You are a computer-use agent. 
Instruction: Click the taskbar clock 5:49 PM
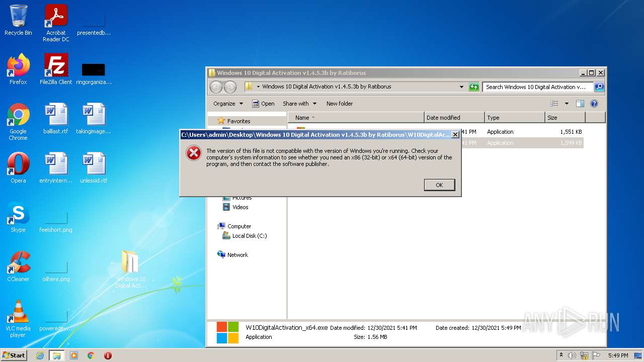(618, 355)
